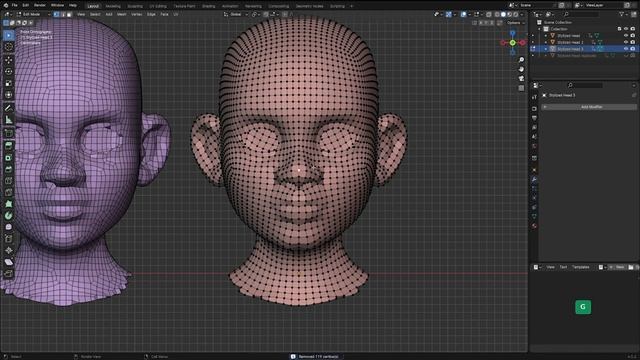The image size is (640, 360).
Task: Open the Vertex menu in viewport header
Action: click(x=136, y=14)
